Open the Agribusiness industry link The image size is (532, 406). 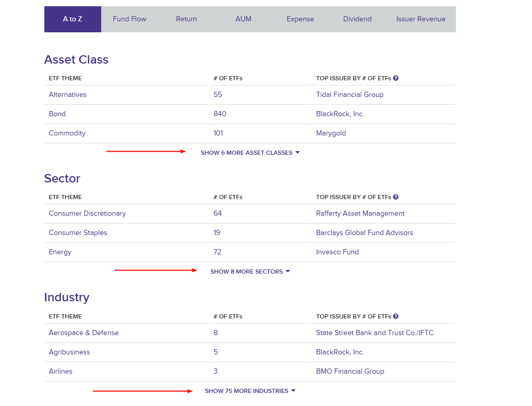tap(69, 352)
